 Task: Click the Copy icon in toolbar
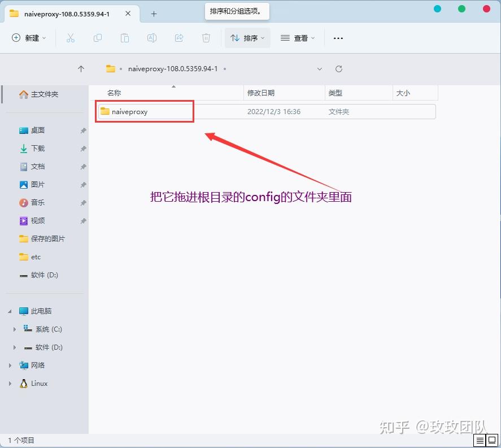point(98,38)
